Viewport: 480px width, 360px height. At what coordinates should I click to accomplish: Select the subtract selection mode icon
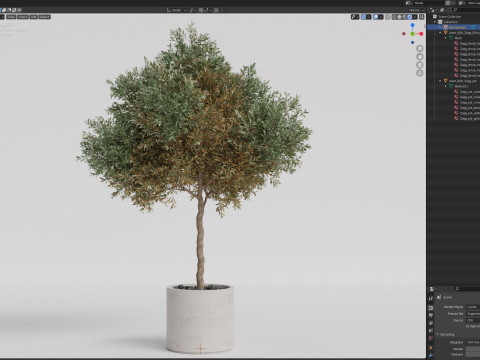pyautogui.click(x=9, y=10)
